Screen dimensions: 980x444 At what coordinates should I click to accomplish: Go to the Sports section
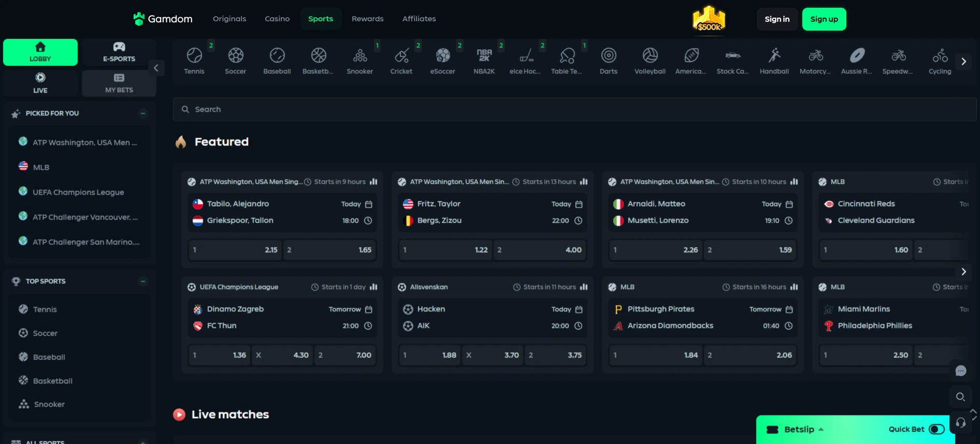click(x=321, y=19)
